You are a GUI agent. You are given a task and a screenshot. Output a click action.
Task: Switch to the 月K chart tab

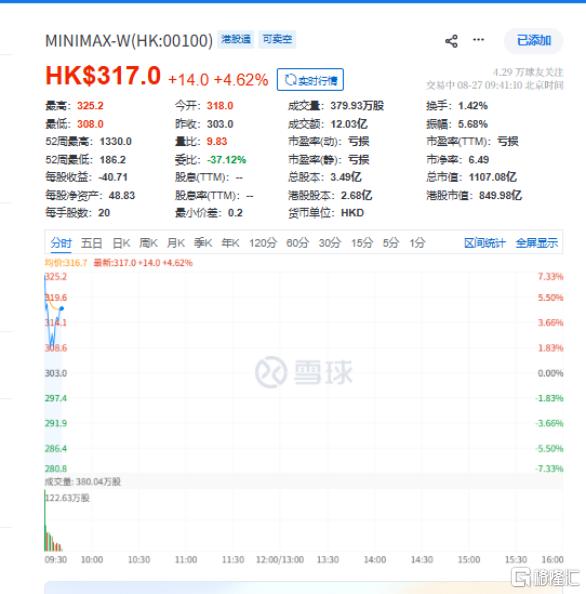pyautogui.click(x=176, y=243)
